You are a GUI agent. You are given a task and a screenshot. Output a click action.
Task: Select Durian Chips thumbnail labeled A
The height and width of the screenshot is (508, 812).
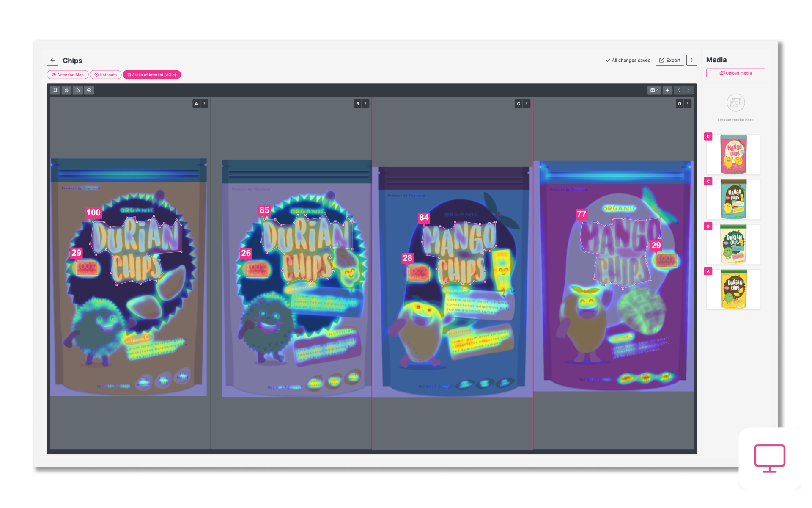coord(734,289)
